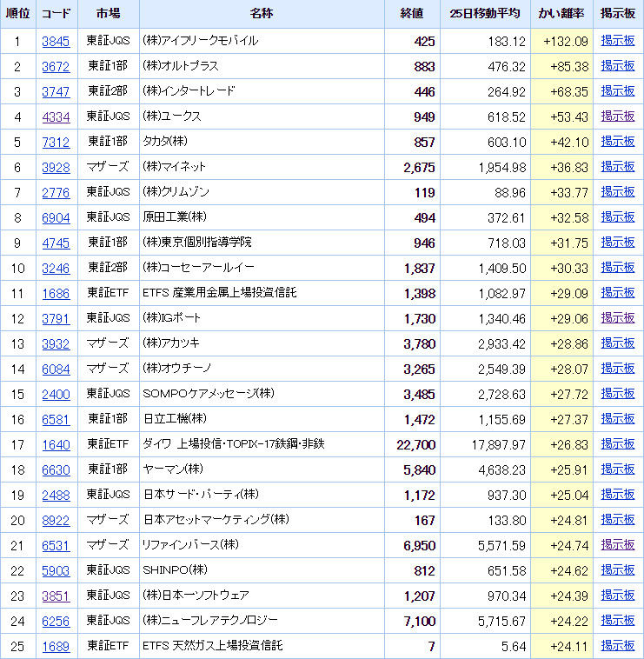
Task: Open stock code 2776 link
Action: point(56,192)
